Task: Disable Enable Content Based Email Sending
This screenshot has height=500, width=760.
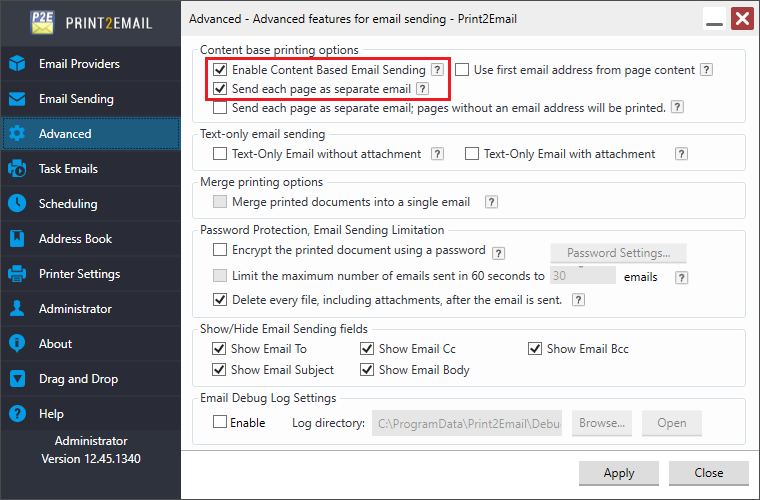Action: pyautogui.click(x=220, y=71)
